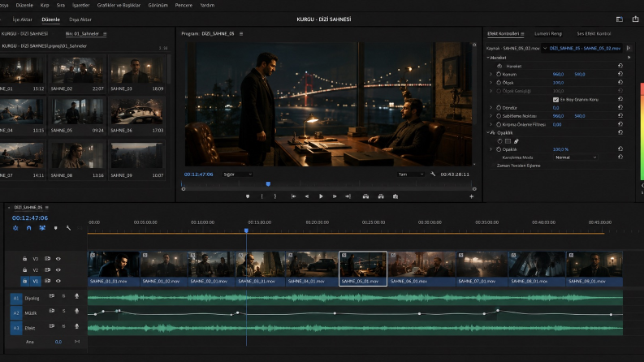The height and width of the screenshot is (362, 644).
Task: Select the SAHNE_08 bin thumbnail
Action: click(x=77, y=155)
